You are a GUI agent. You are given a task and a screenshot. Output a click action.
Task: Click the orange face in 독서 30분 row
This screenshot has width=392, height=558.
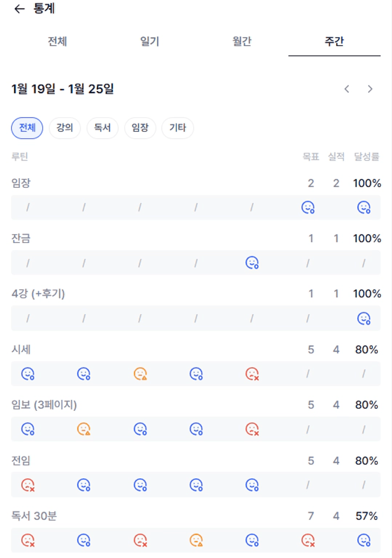click(196, 540)
